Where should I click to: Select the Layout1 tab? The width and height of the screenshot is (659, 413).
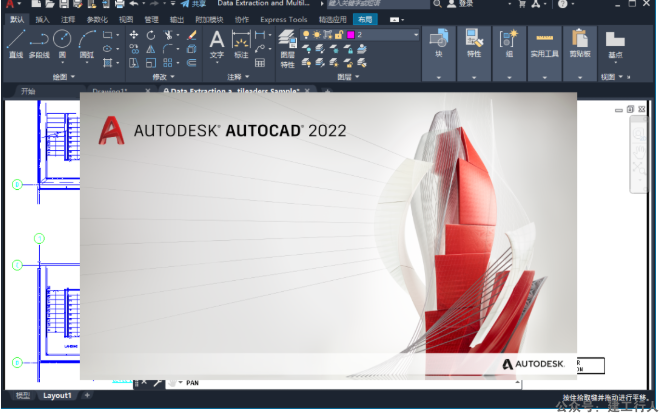(x=57, y=395)
